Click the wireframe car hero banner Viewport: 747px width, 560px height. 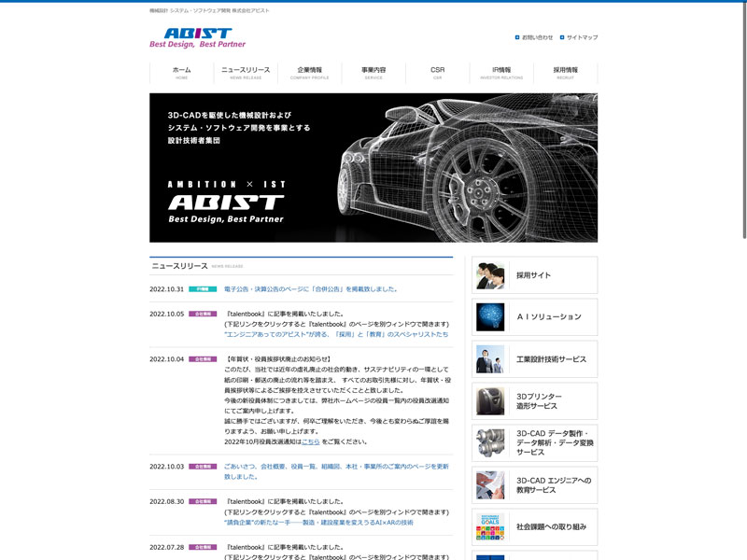pyautogui.click(x=373, y=168)
